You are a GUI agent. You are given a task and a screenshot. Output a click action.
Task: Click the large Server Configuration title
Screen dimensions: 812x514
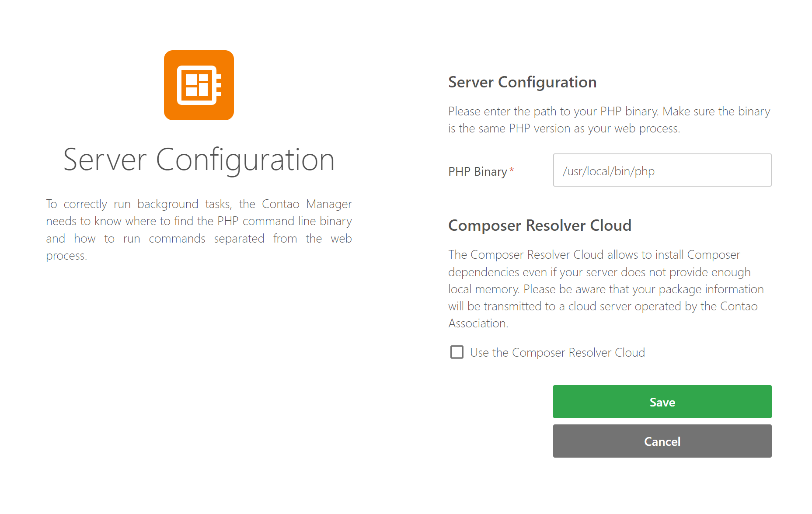click(199, 160)
